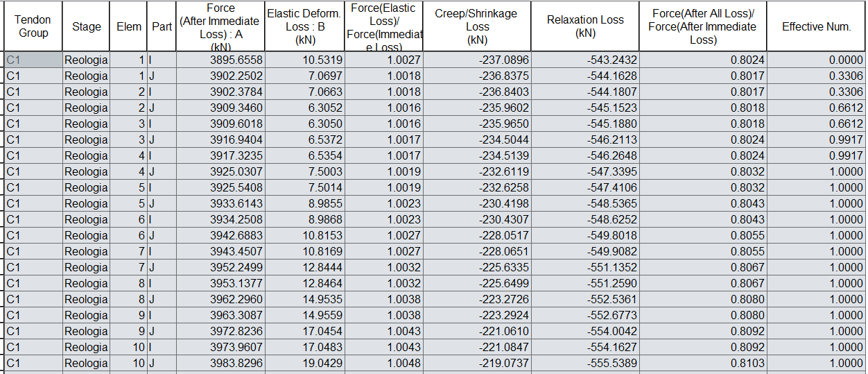Select the Stage column header
The image size is (868, 374).
[87, 26]
